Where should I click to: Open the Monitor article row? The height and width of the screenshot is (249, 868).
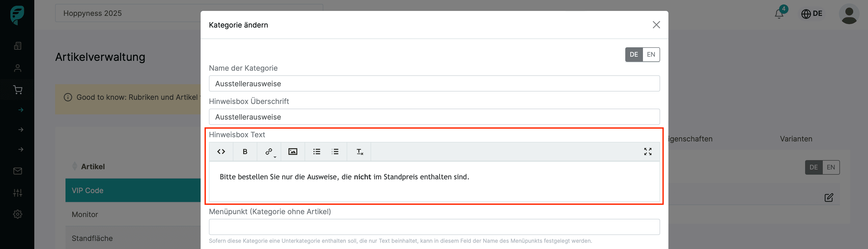tap(133, 214)
